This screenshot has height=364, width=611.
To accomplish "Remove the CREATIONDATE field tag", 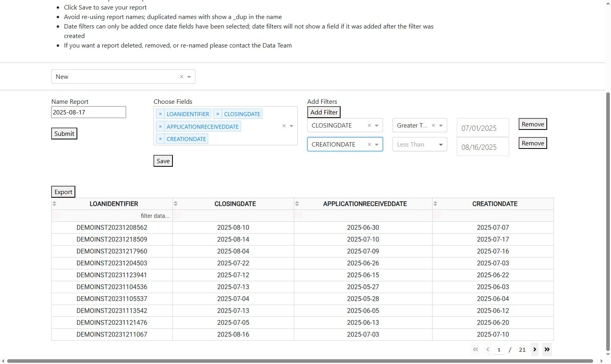I will click(x=160, y=139).
